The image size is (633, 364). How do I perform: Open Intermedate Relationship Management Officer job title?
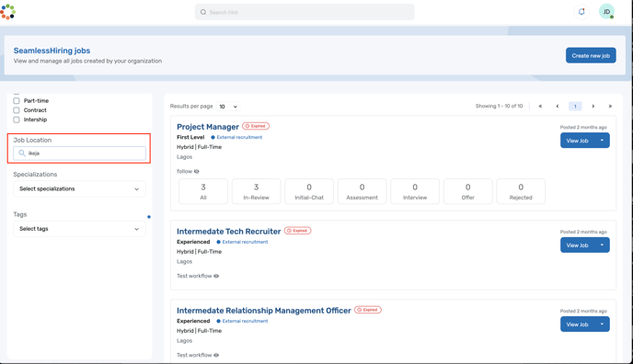tap(264, 311)
